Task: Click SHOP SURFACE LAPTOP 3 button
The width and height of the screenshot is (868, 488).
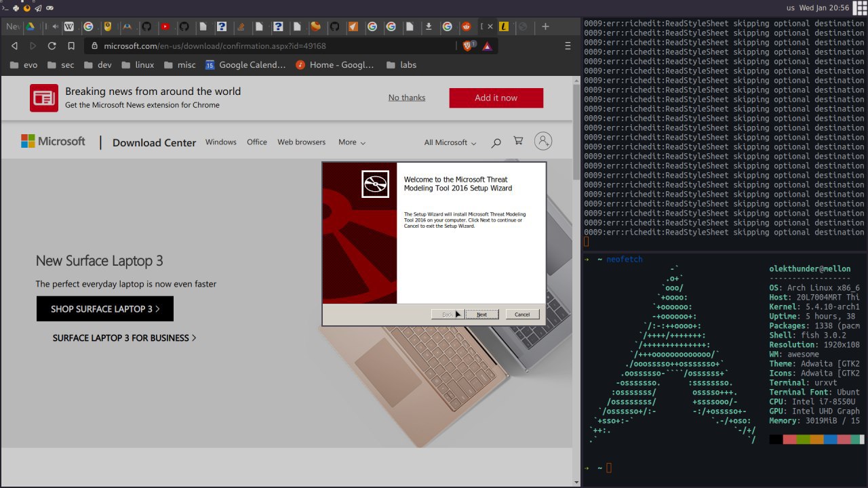Action: [105, 308]
